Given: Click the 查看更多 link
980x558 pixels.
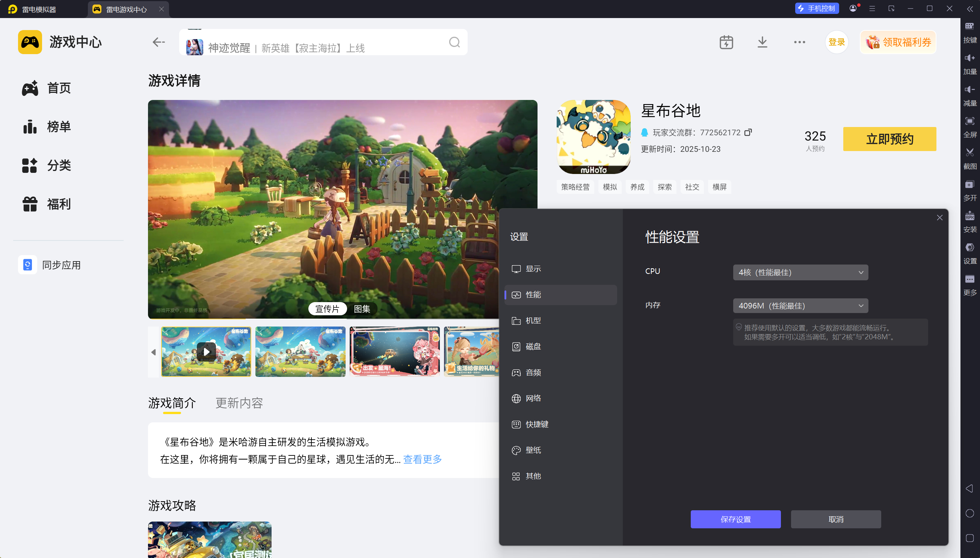Looking at the screenshot, I should pyautogui.click(x=422, y=459).
